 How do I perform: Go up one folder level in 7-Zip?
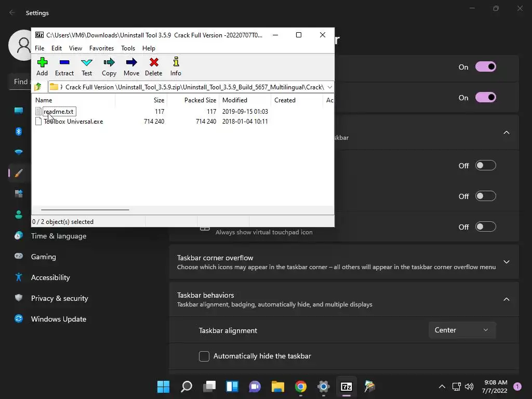click(x=38, y=87)
